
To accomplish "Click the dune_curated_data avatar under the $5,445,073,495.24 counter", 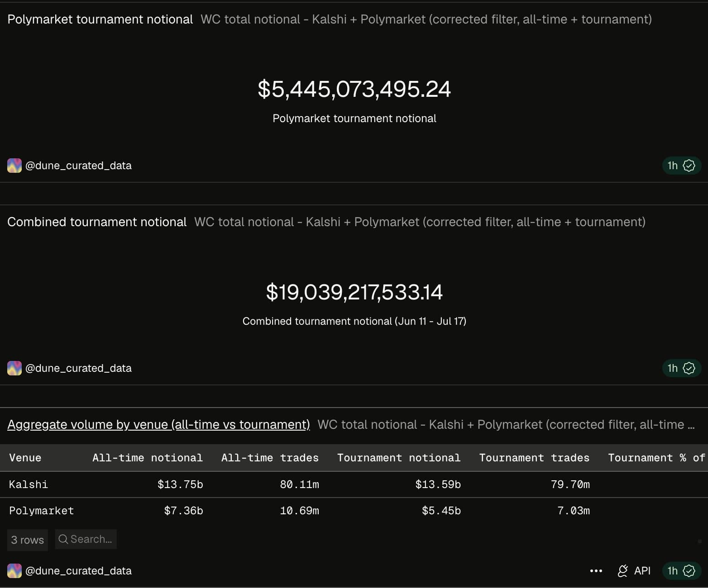I will [14, 166].
